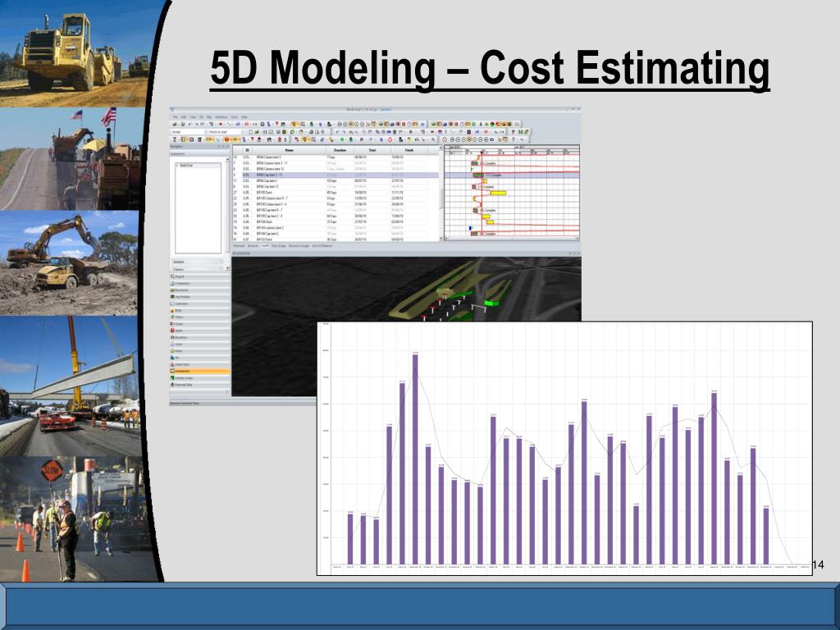Open Risks in the Navigator panel
840x630 pixels.
199,310
